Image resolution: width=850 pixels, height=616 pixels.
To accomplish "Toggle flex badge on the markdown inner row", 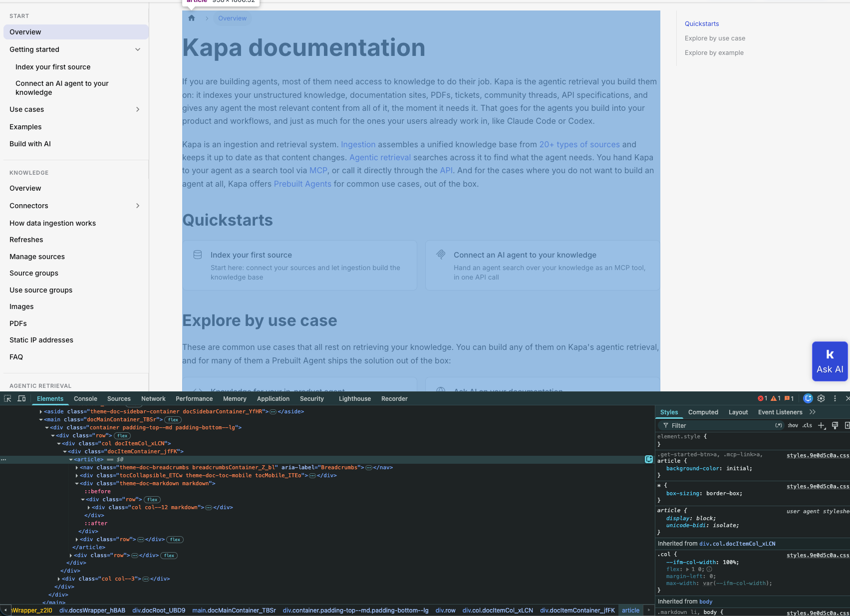I will (152, 500).
